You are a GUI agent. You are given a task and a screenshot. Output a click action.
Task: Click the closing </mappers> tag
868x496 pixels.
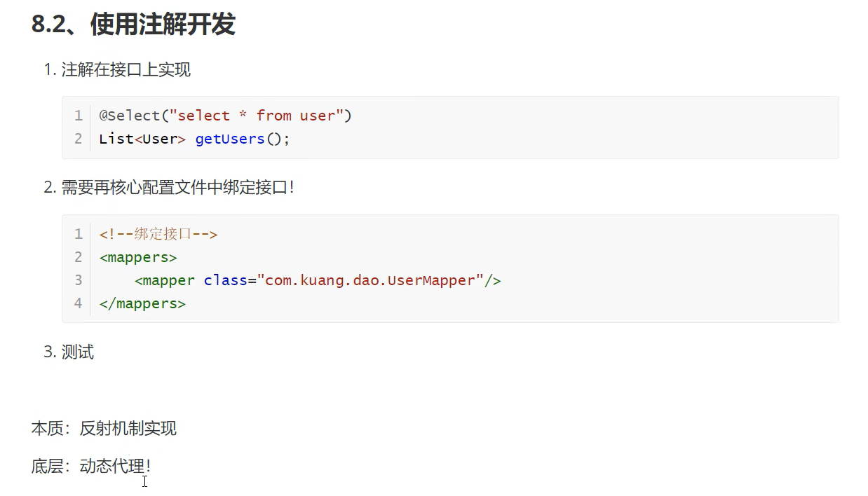pos(142,303)
